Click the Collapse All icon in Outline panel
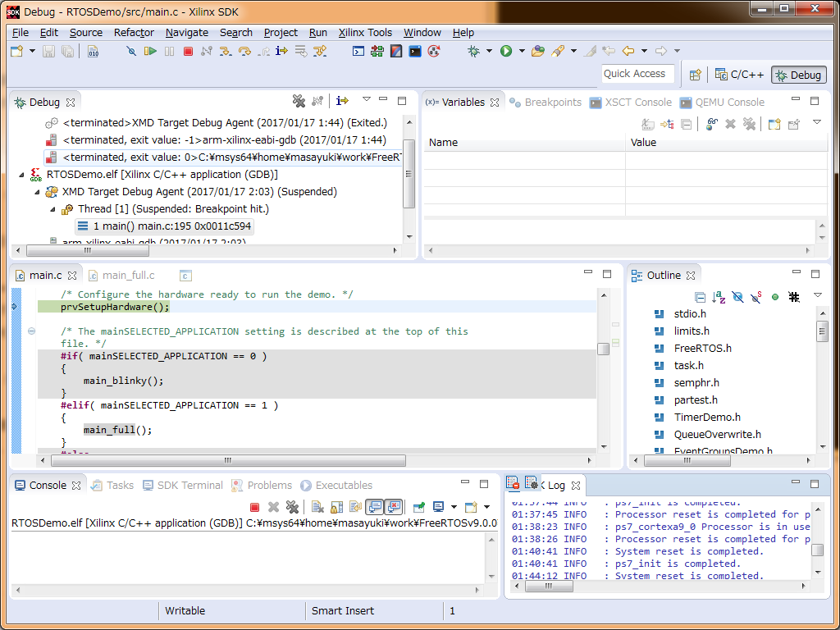This screenshot has height=630, width=840. coord(700,297)
